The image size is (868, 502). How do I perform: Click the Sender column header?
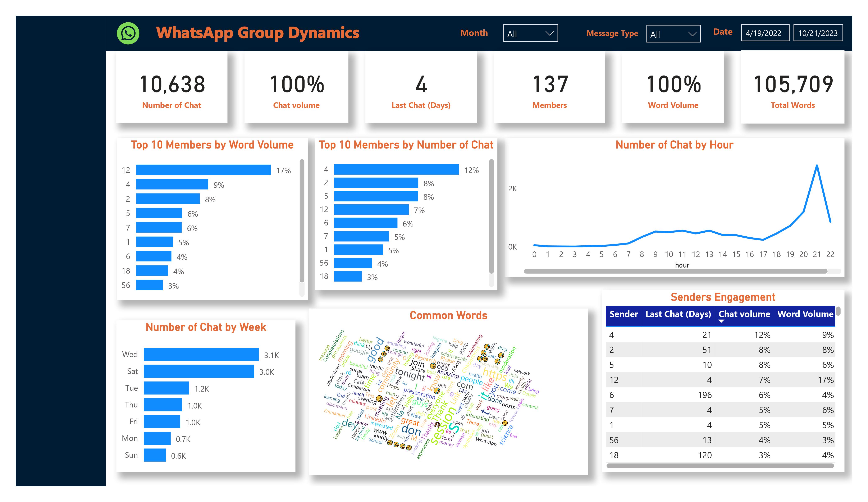(x=623, y=314)
